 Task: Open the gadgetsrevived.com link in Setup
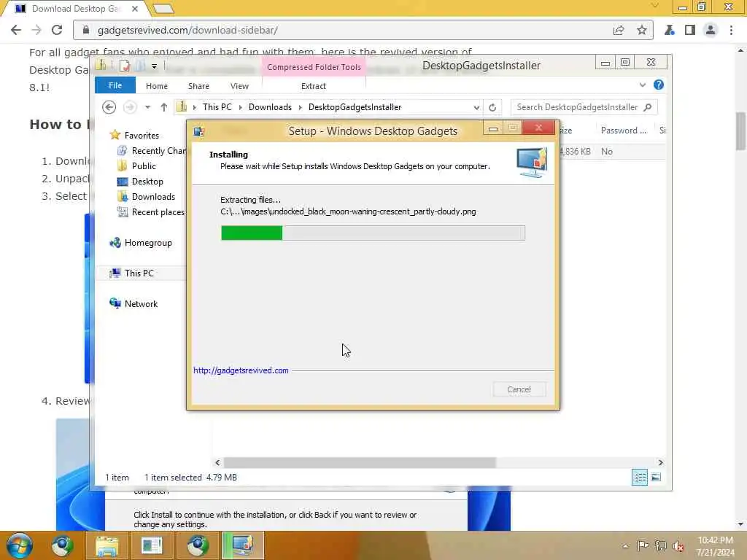[x=241, y=370]
